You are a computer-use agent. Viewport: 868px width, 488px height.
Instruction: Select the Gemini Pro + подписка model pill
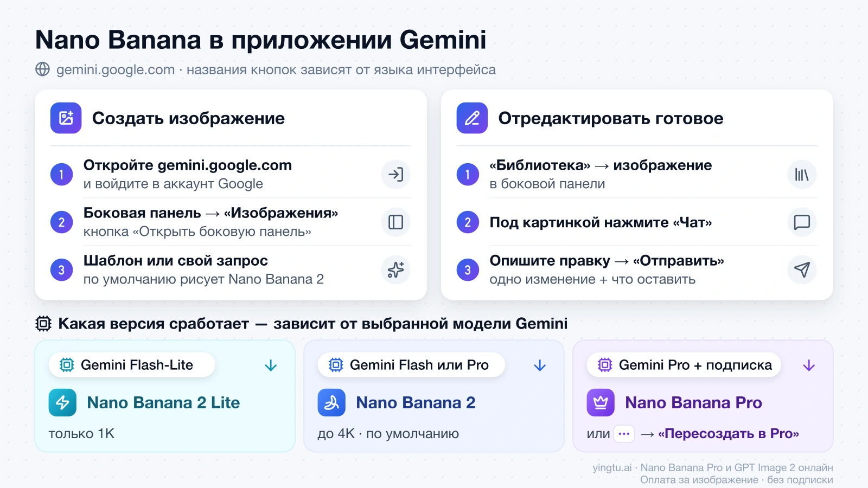click(684, 365)
